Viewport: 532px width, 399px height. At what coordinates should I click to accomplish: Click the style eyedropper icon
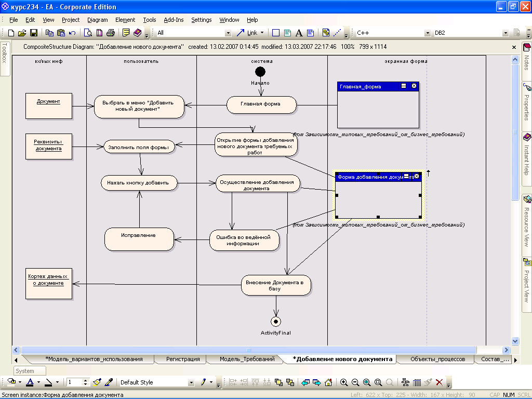[109, 382]
